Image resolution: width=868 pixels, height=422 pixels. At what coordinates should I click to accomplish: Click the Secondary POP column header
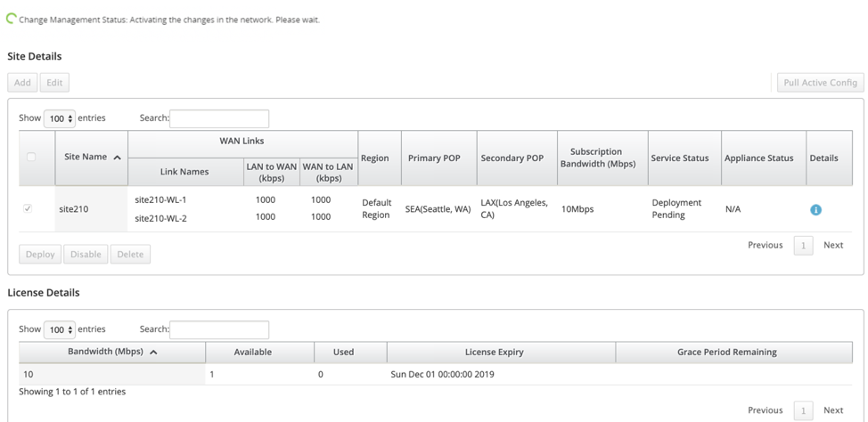[517, 158]
